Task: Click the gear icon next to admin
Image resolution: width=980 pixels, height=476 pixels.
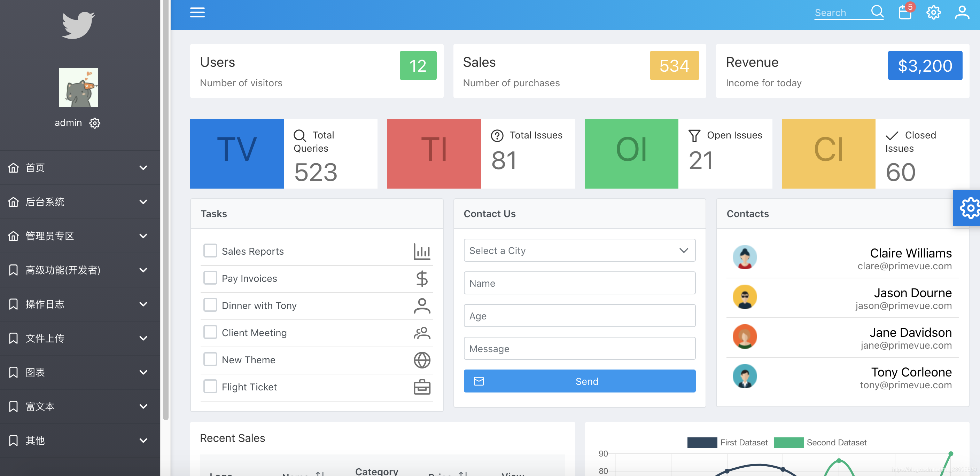Action: [x=94, y=123]
